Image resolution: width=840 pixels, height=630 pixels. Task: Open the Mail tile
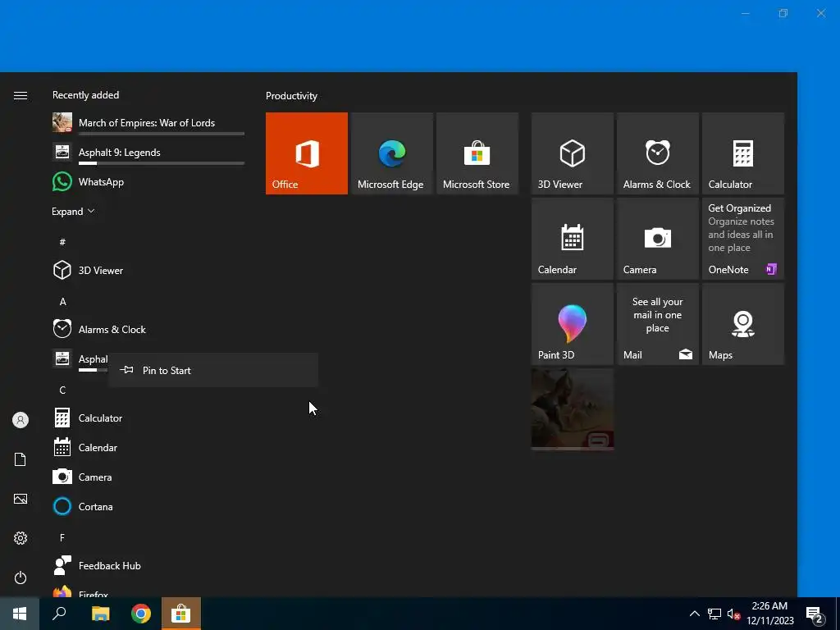point(657,324)
